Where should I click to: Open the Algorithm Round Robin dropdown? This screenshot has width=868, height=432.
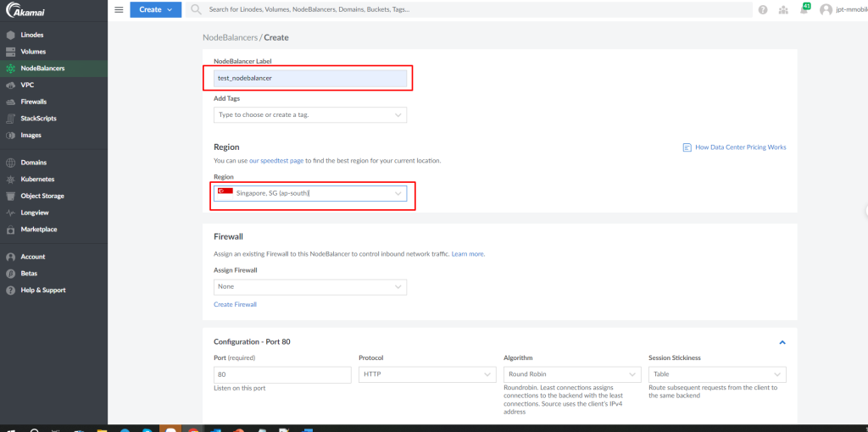point(572,374)
